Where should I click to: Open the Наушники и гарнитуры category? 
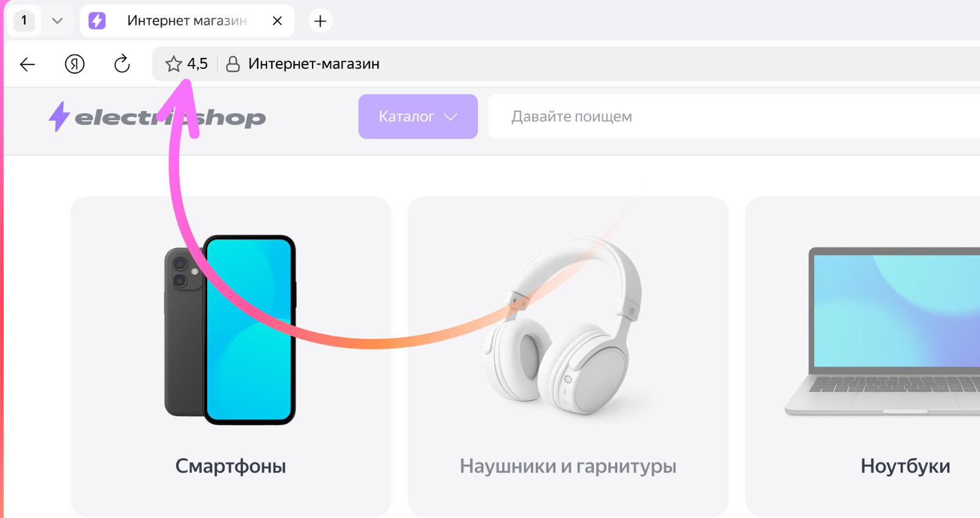click(x=568, y=466)
